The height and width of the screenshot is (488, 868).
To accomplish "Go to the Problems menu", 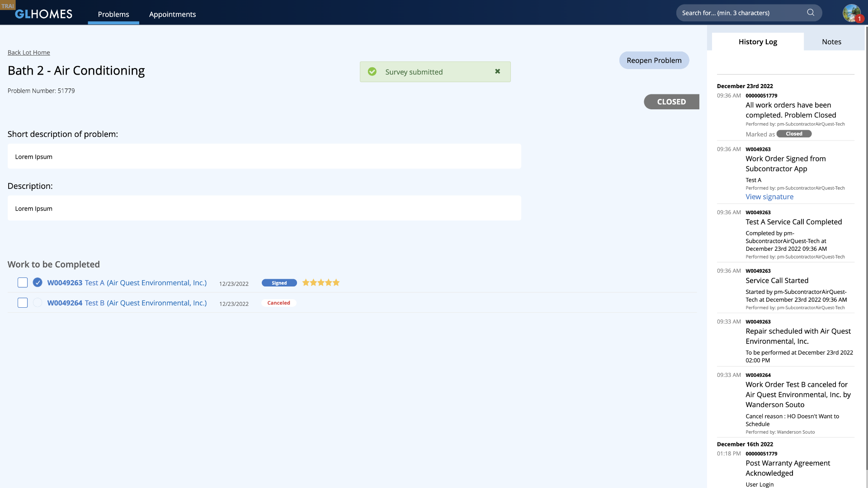I will (x=113, y=14).
